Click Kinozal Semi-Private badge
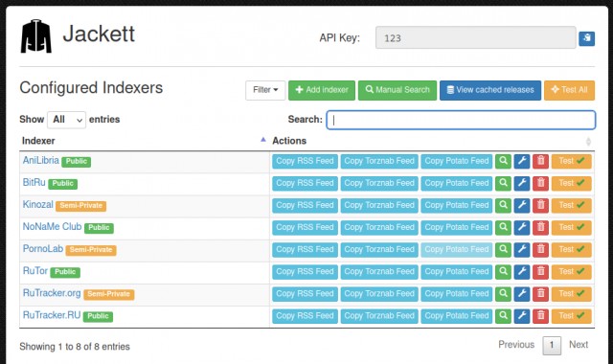 [80, 206]
